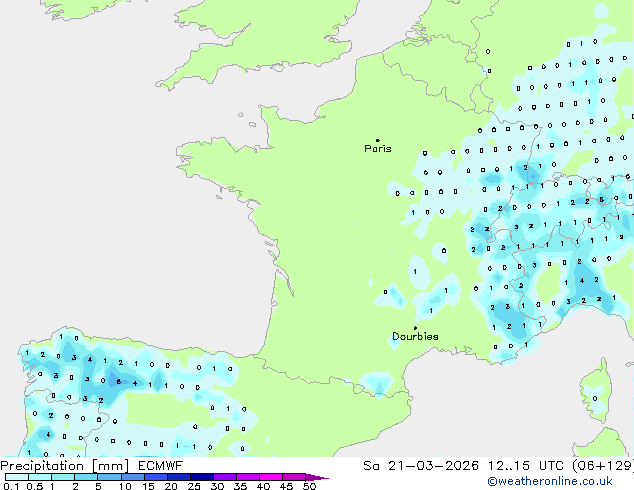Click the 15–20 mm legend swatch

pyautogui.click(x=156, y=477)
